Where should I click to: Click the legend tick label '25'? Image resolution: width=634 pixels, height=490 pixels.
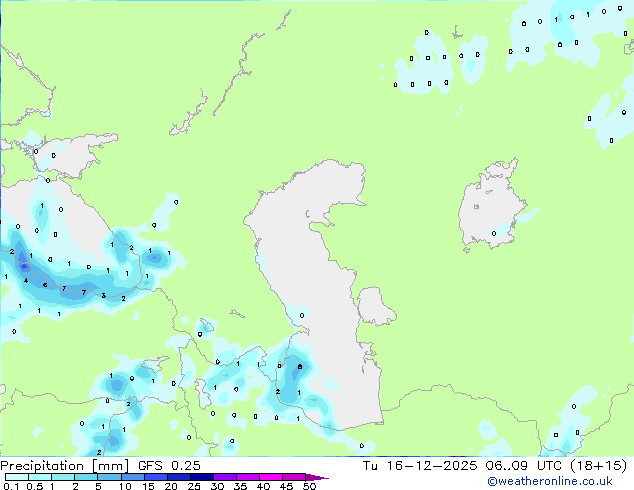[x=194, y=486]
